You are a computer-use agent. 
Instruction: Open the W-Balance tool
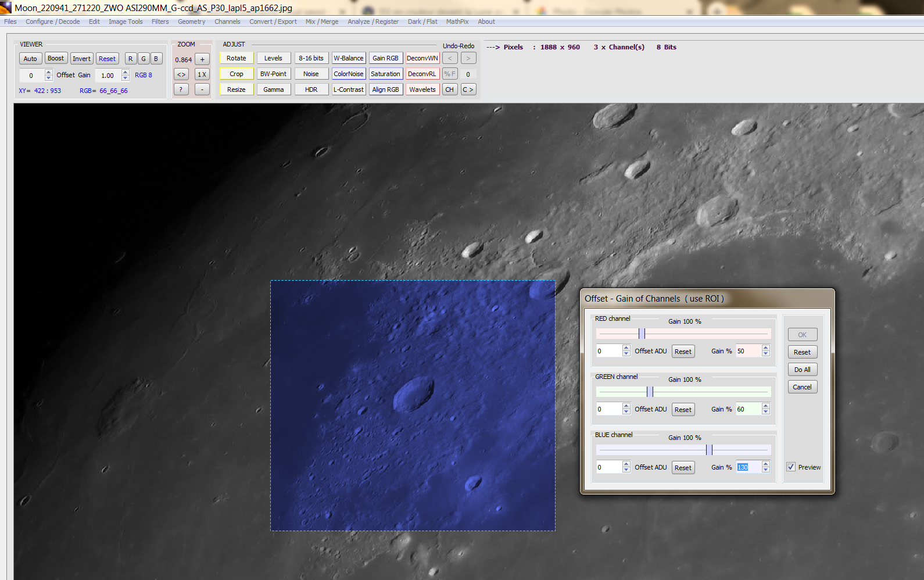pos(349,58)
